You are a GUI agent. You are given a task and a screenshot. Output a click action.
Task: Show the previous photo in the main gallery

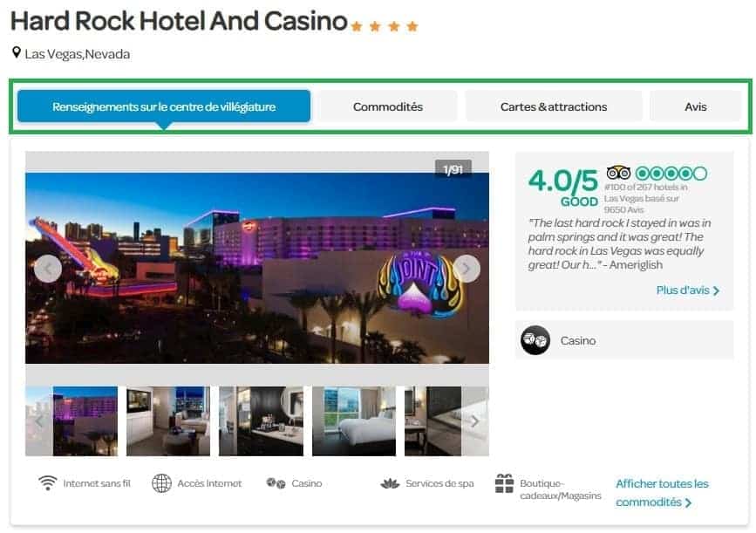coord(48,268)
